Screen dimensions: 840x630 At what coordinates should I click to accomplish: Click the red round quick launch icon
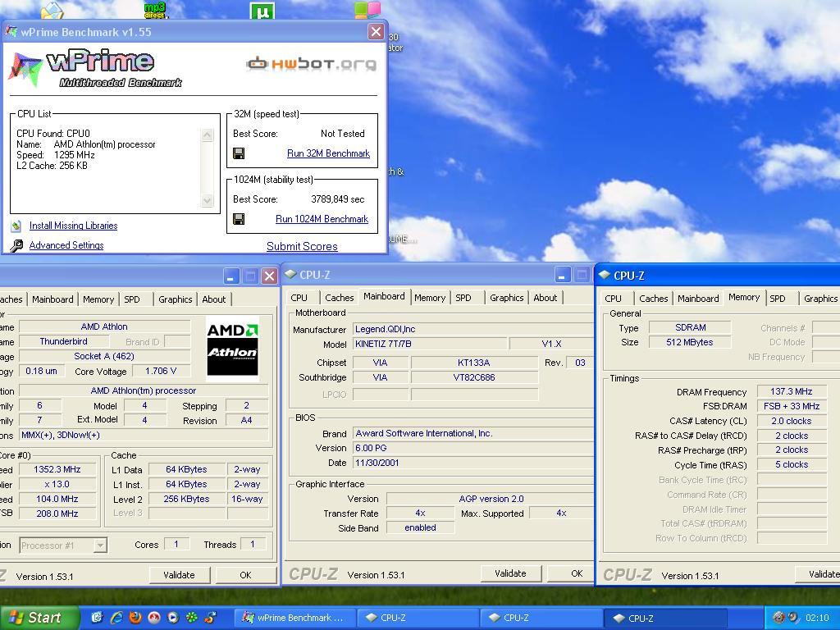pos(154,618)
